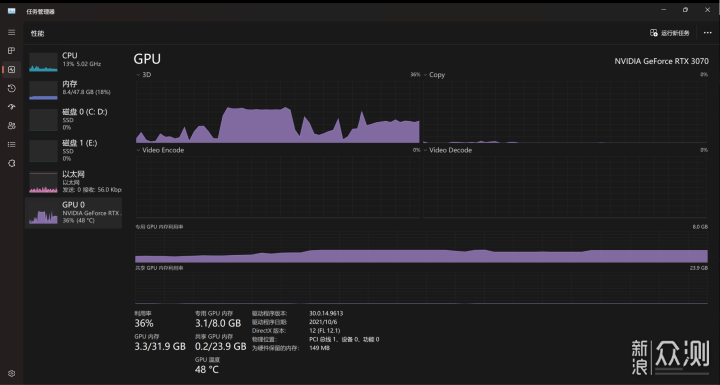Open the Services page icon

(x=11, y=163)
